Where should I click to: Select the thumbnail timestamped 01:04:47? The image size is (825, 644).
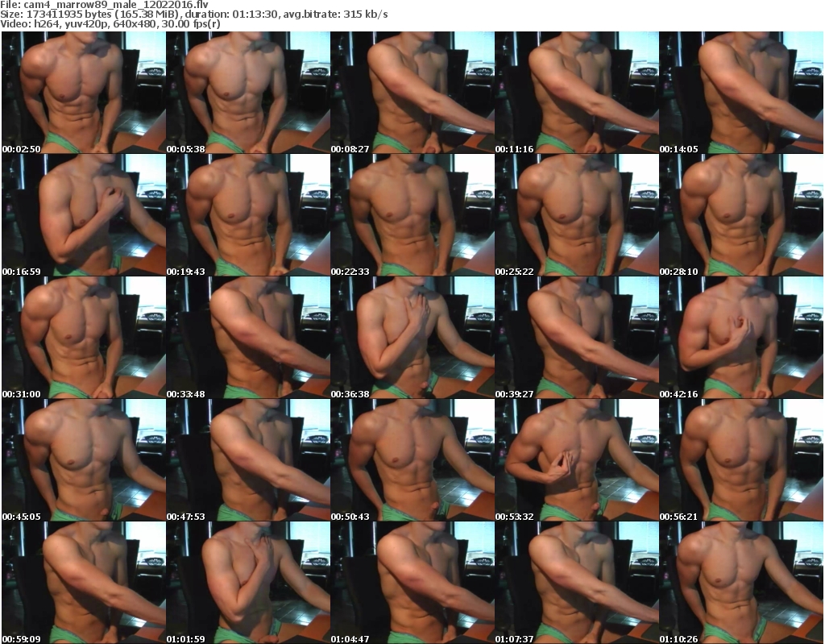(412, 583)
